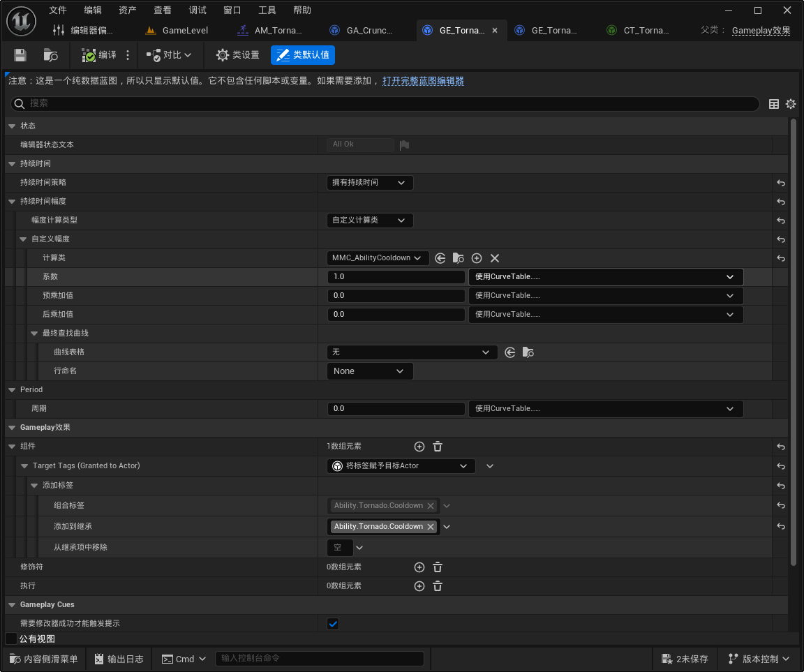Open the 对比 diff button

coord(169,55)
